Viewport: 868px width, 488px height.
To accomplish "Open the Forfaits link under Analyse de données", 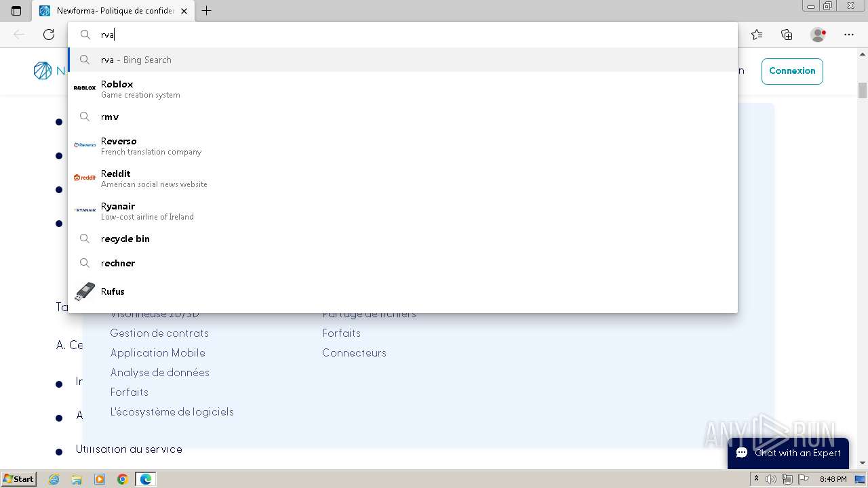I will [x=129, y=392].
